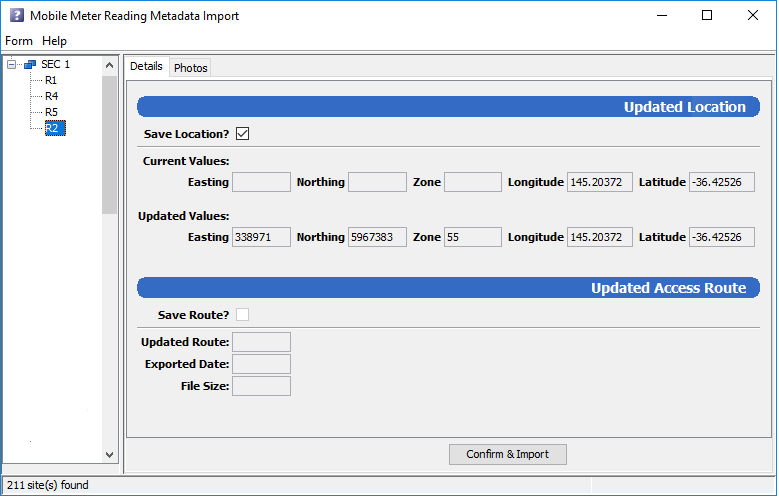Click the updated Easting field
The height and width of the screenshot is (496, 779).
[x=261, y=237]
